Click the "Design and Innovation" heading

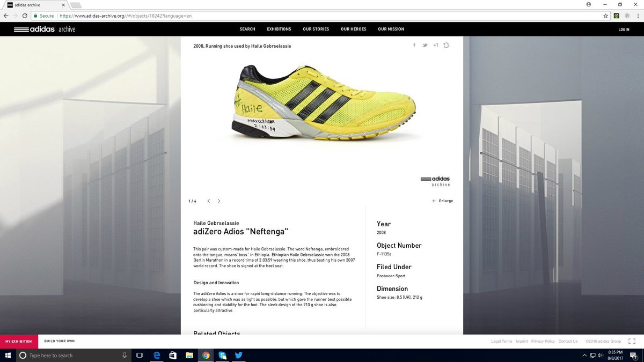[x=216, y=283]
